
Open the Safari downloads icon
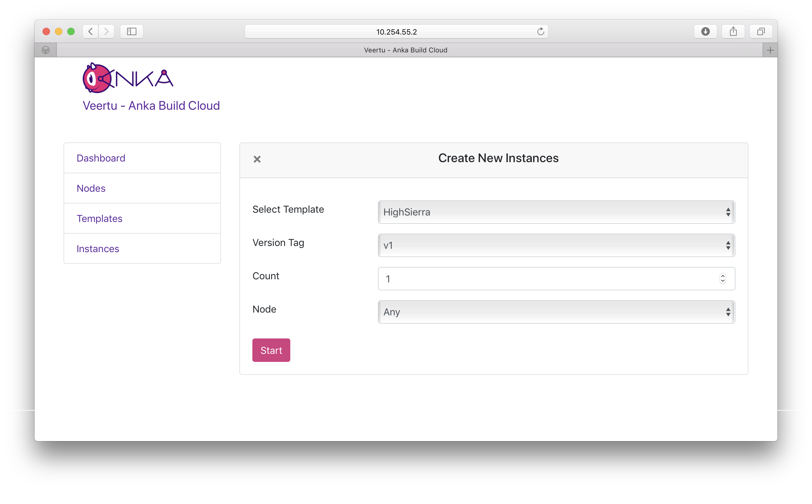click(x=705, y=31)
